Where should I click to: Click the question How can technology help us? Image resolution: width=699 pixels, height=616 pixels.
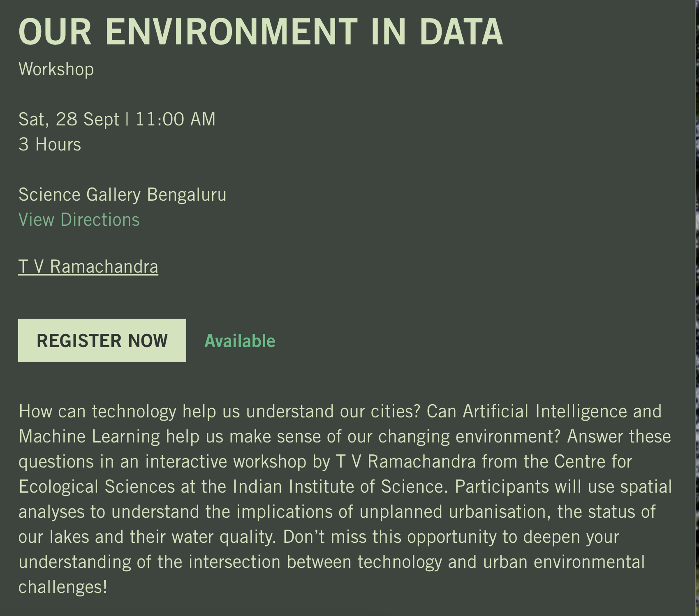(129, 411)
